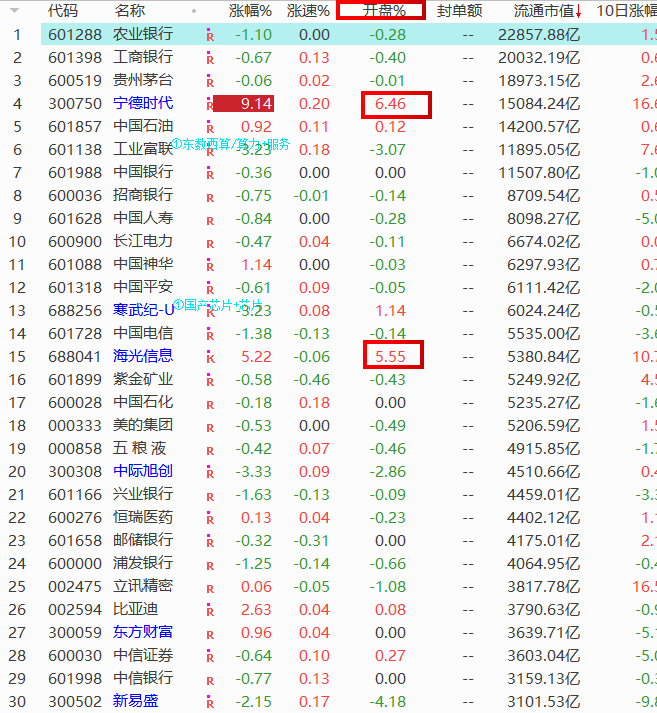Screen dimensions: 657x713
Task: Click the R margin icon for 邮储银行
Action: tap(210, 541)
